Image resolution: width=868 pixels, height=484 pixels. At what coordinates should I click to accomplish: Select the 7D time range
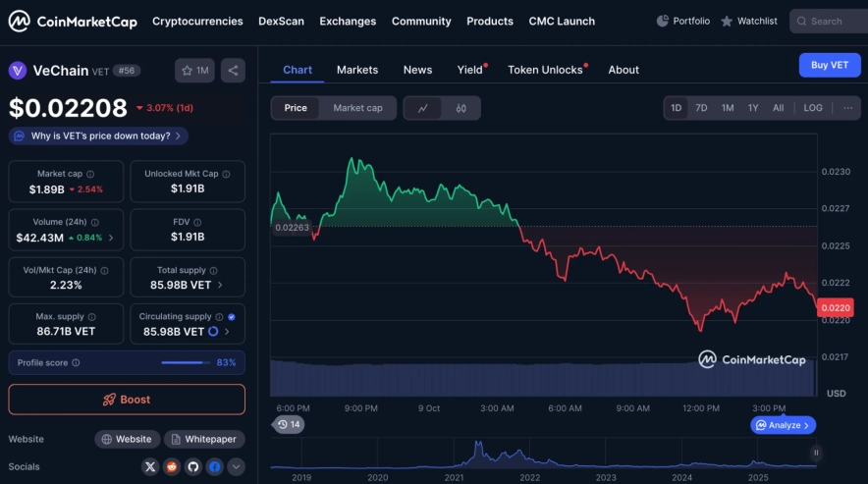(701, 108)
